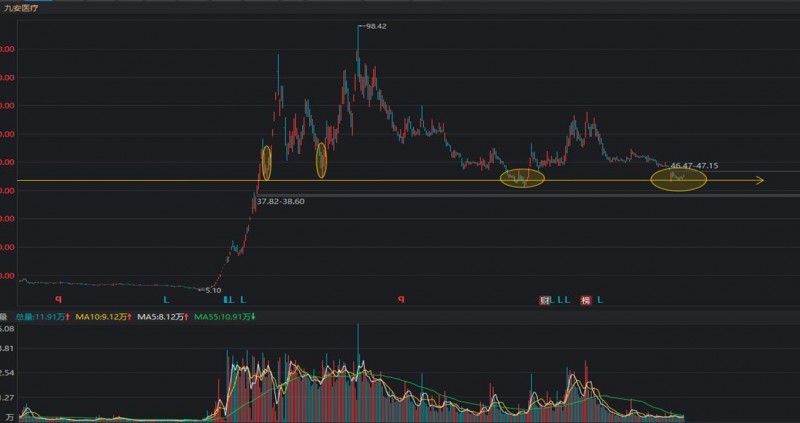Open the red 财 financial report badge
800x423 pixels.
pyautogui.click(x=545, y=300)
